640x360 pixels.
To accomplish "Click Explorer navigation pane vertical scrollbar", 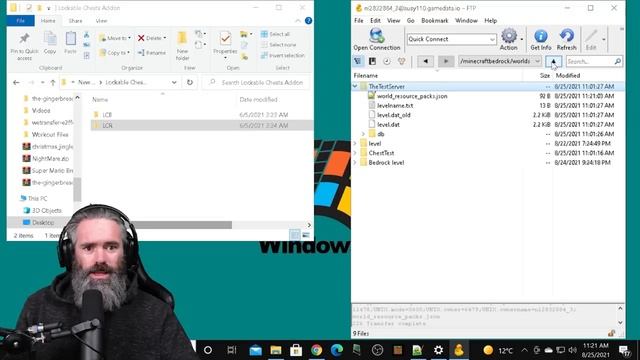I will point(77,189).
